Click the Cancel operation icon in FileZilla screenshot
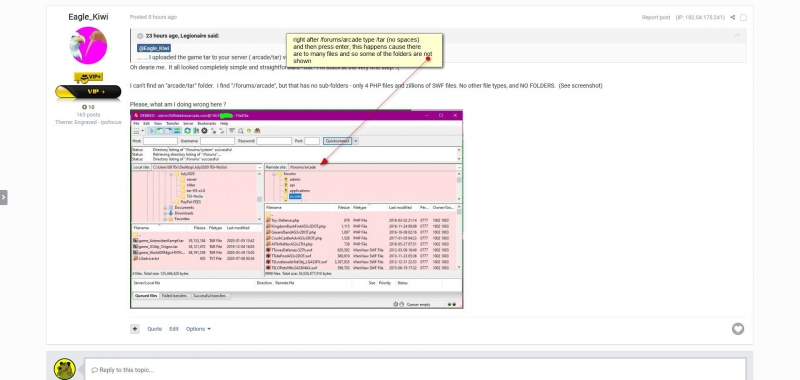The image size is (800, 380). click(x=204, y=131)
